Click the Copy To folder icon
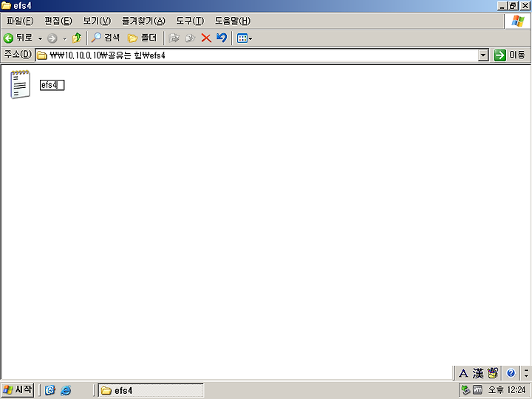 click(x=191, y=38)
